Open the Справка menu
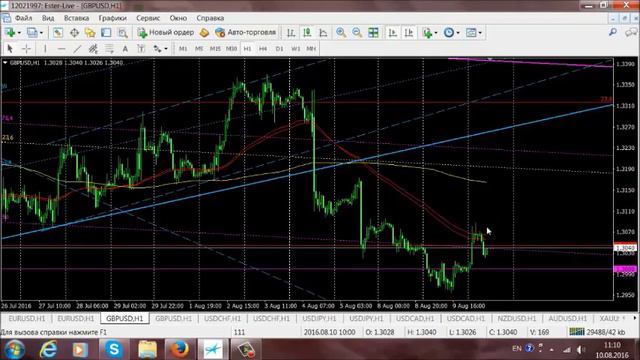 (210, 18)
